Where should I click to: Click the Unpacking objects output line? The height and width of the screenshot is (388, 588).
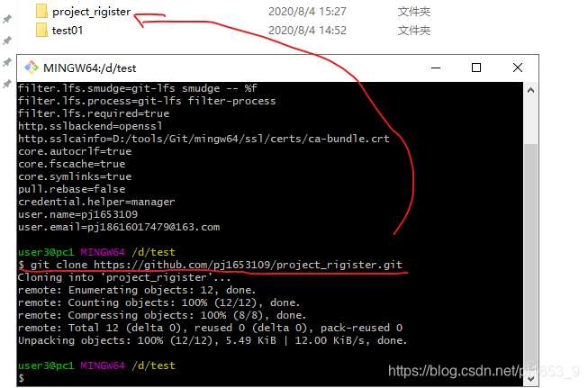tap(213, 341)
